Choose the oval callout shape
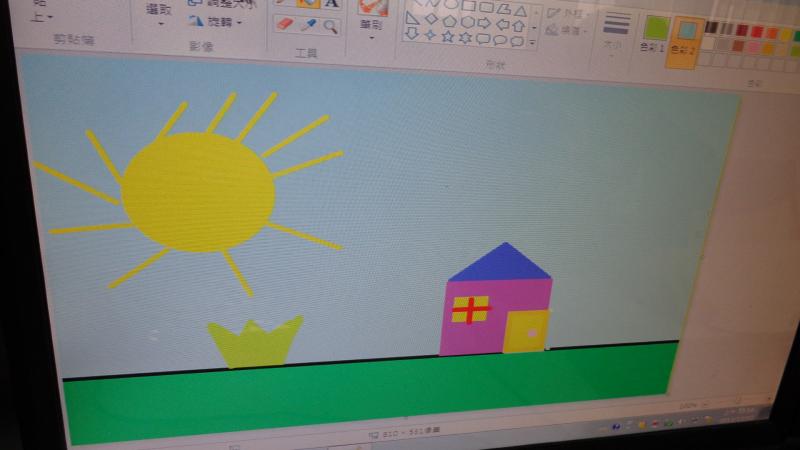 (501, 40)
